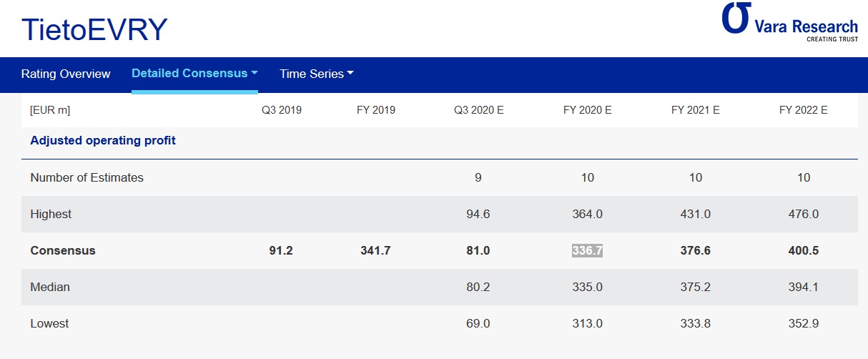
Task: Click the FY 2019 consensus value 341.7
Action: [375, 251]
